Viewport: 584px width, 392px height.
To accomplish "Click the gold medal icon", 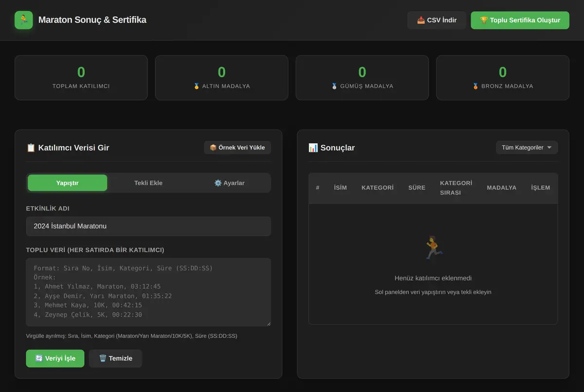I will pos(197,86).
